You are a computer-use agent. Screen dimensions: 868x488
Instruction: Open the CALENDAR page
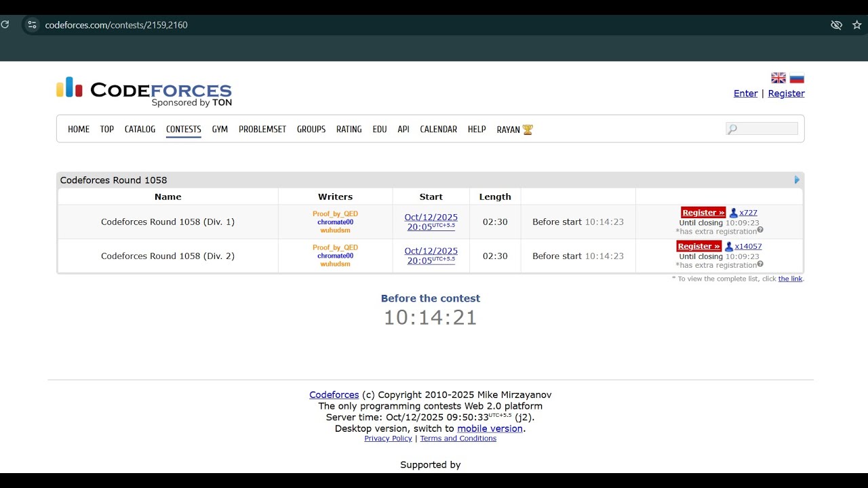(x=439, y=129)
